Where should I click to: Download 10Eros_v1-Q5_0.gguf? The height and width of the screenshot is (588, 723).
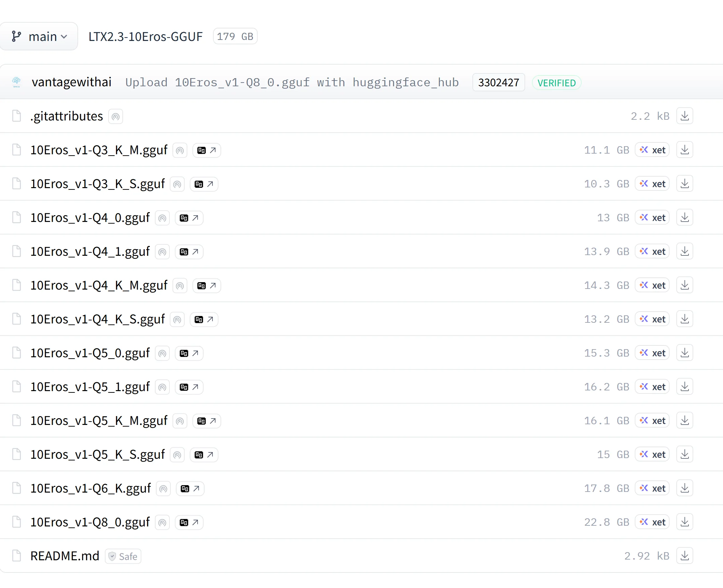(x=685, y=353)
